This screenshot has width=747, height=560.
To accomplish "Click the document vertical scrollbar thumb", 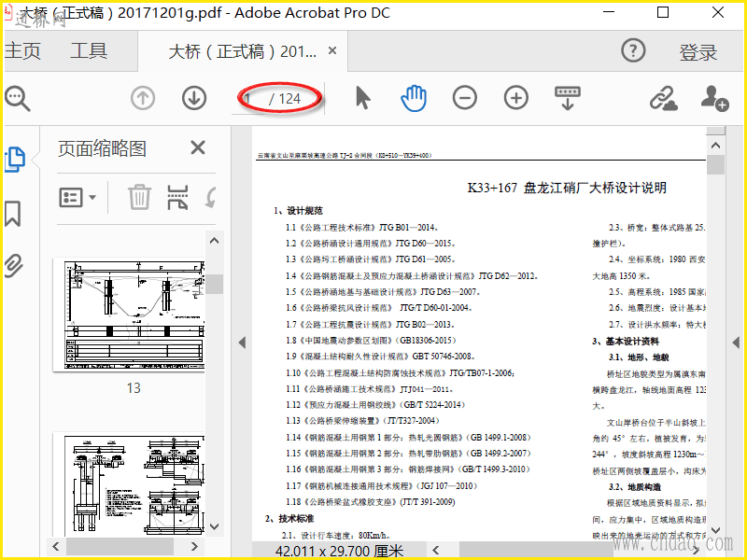I will coord(715,165).
